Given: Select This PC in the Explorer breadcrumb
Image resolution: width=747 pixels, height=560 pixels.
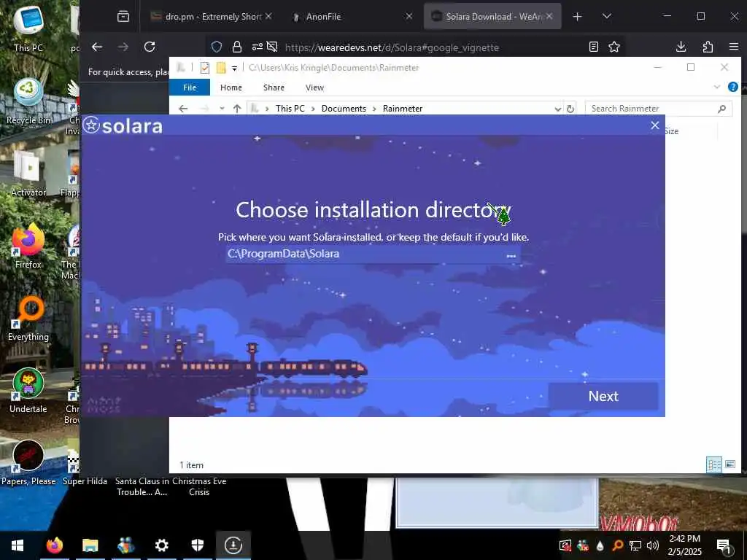Looking at the screenshot, I should 290,109.
